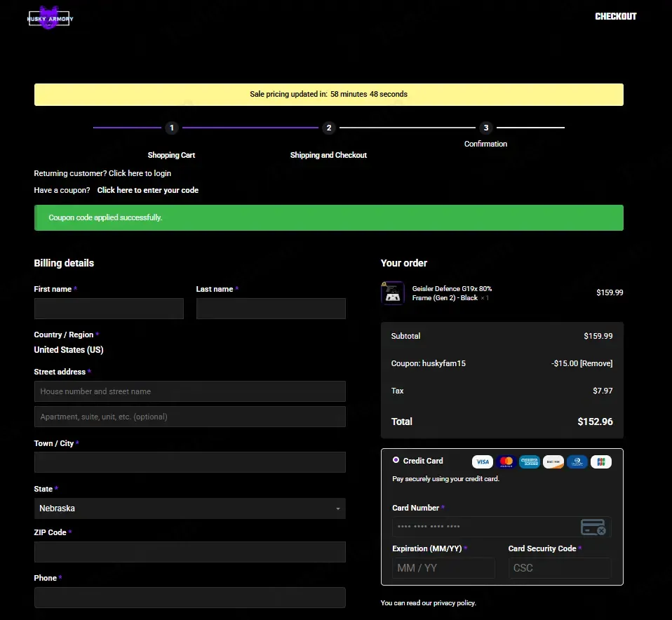This screenshot has height=620, width=672.
Task: Click the American Express icon
Action: point(530,461)
